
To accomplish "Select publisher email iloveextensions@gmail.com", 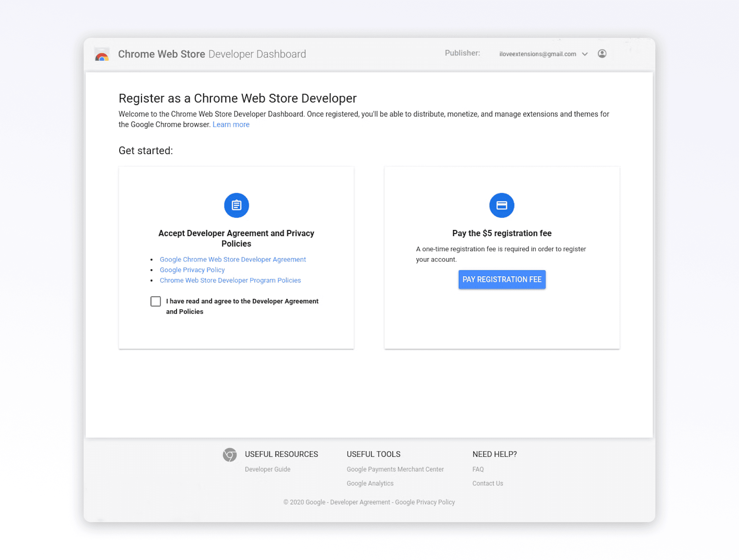I will pos(538,54).
